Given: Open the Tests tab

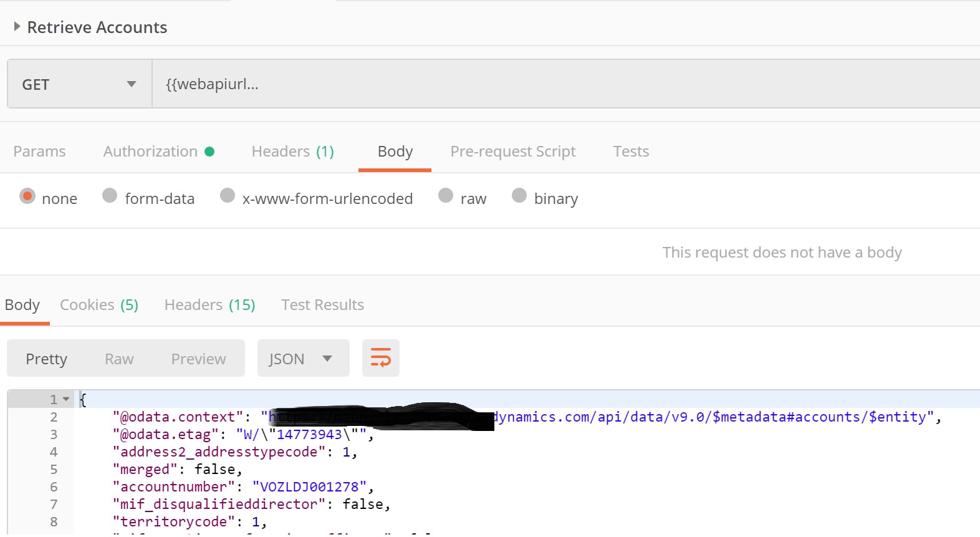Looking at the screenshot, I should [x=631, y=152].
